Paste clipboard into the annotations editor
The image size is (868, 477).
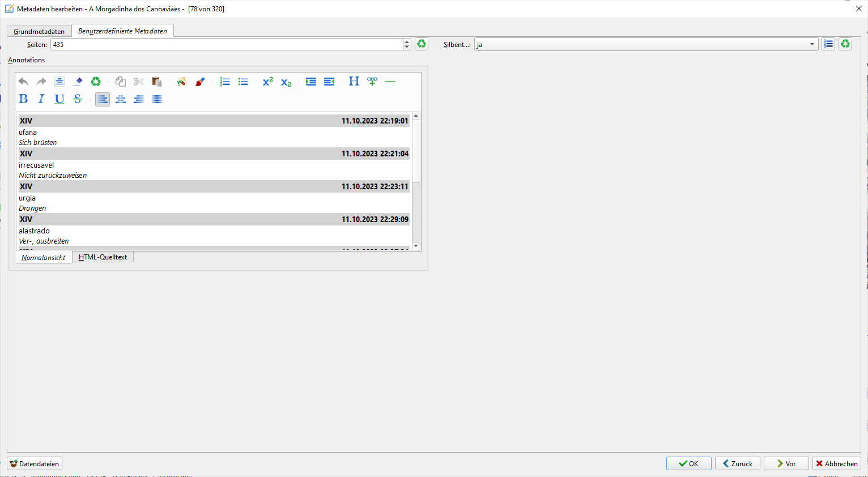[157, 82]
